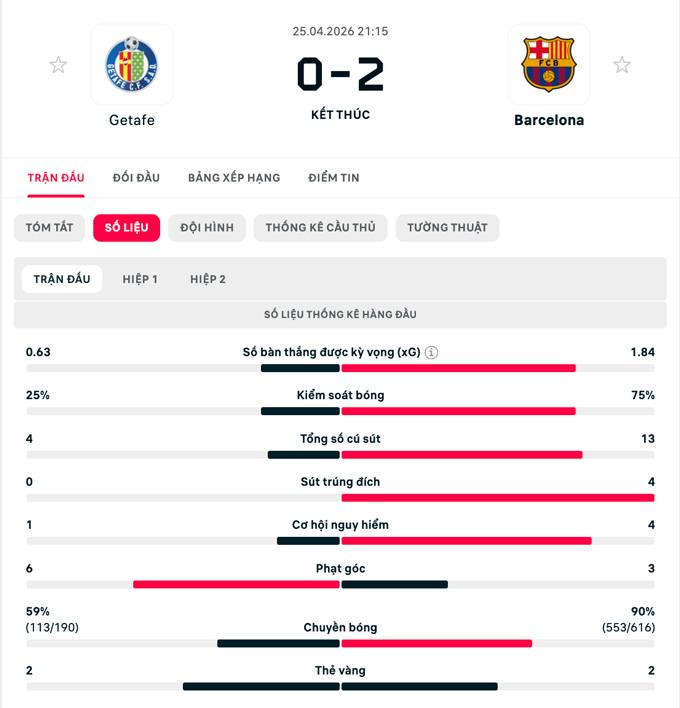This screenshot has height=708, width=680.
Task: Click the Kiểm soát bóng possession bar
Action: tap(340, 411)
